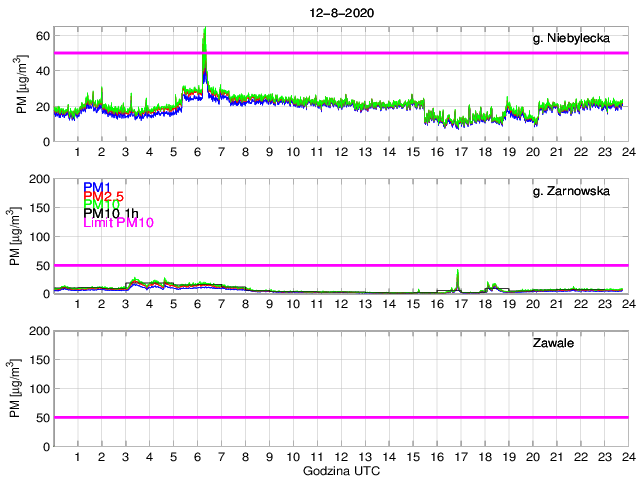Click the red PM2.5 legend entry
Screen dimensions: 640x480
pos(104,196)
